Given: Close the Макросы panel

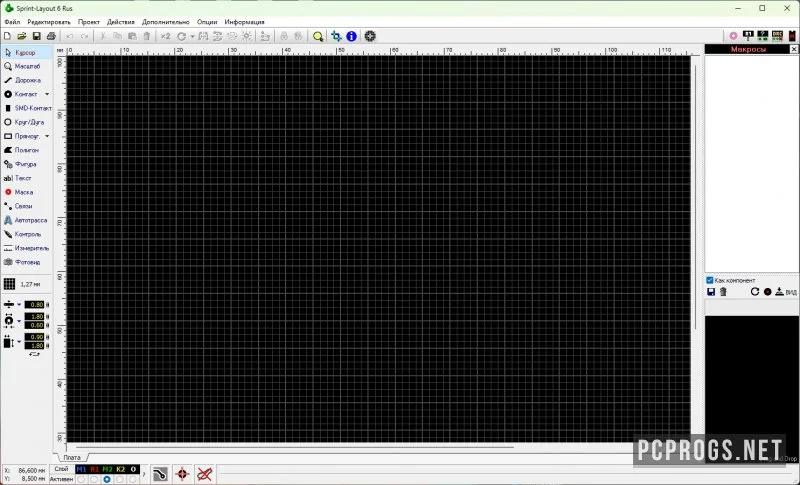Looking at the screenshot, I should pos(794,49).
